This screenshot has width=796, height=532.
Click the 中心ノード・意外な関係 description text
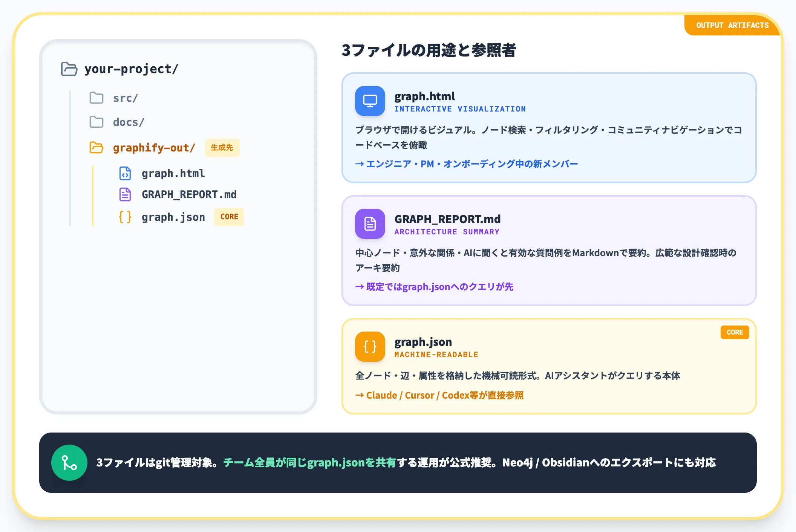click(x=546, y=260)
